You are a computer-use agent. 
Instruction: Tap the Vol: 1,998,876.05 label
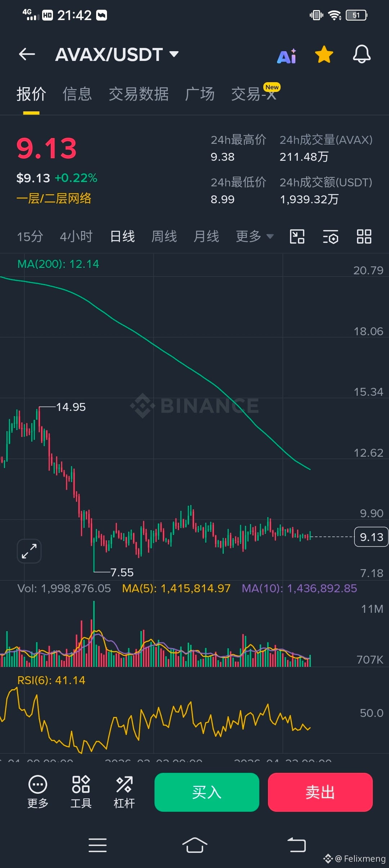[64, 589]
